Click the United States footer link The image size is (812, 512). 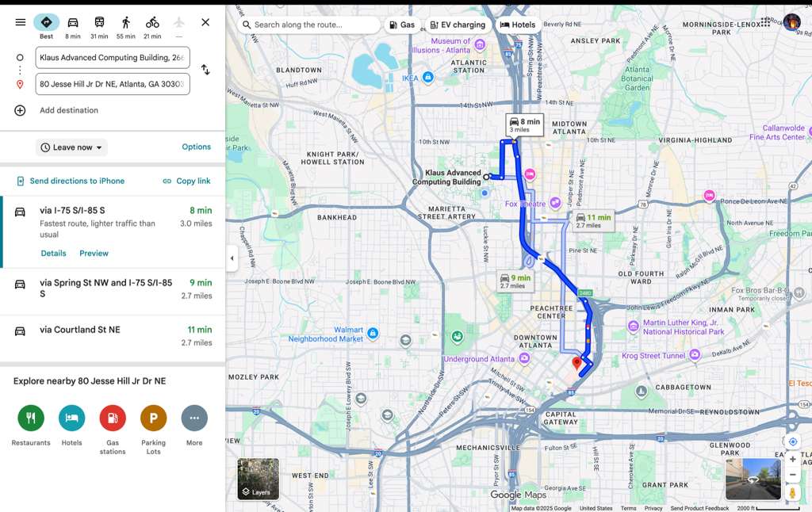click(596, 508)
